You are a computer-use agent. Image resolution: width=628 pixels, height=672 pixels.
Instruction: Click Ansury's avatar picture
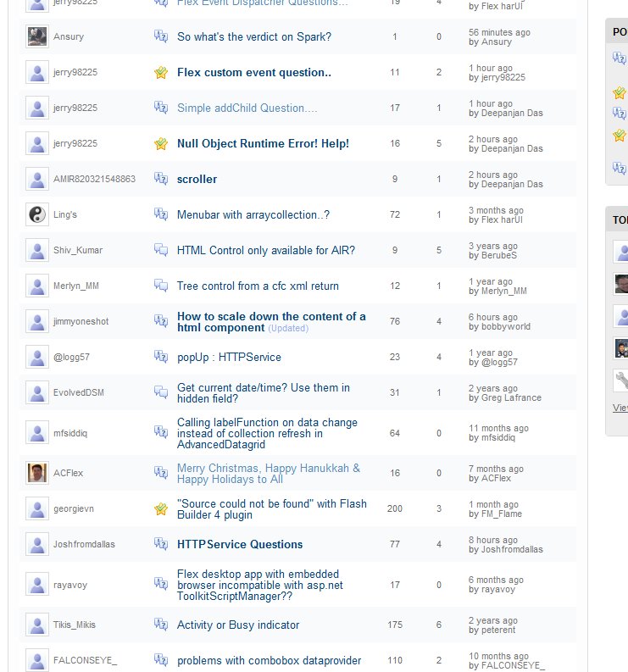[x=37, y=36]
